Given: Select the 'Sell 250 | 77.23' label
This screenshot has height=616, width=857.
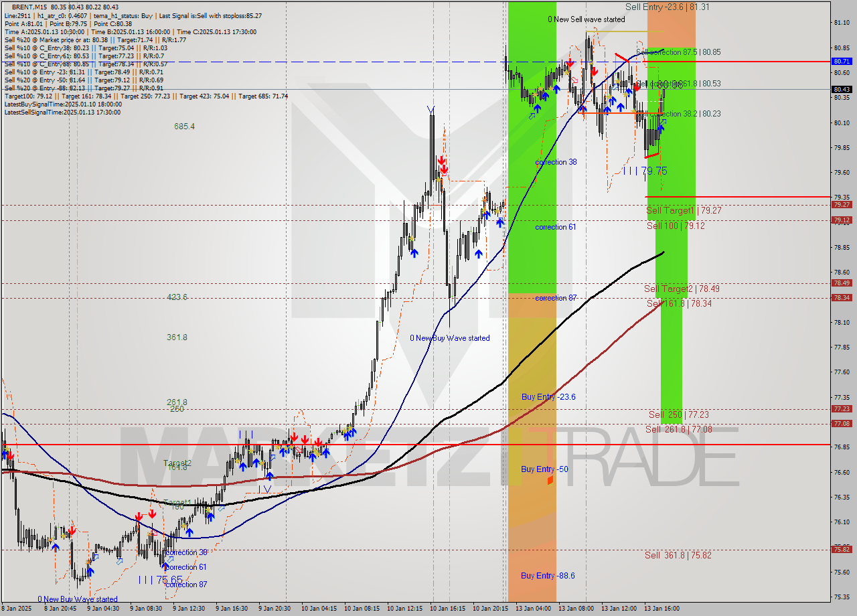Looking at the screenshot, I should [678, 414].
